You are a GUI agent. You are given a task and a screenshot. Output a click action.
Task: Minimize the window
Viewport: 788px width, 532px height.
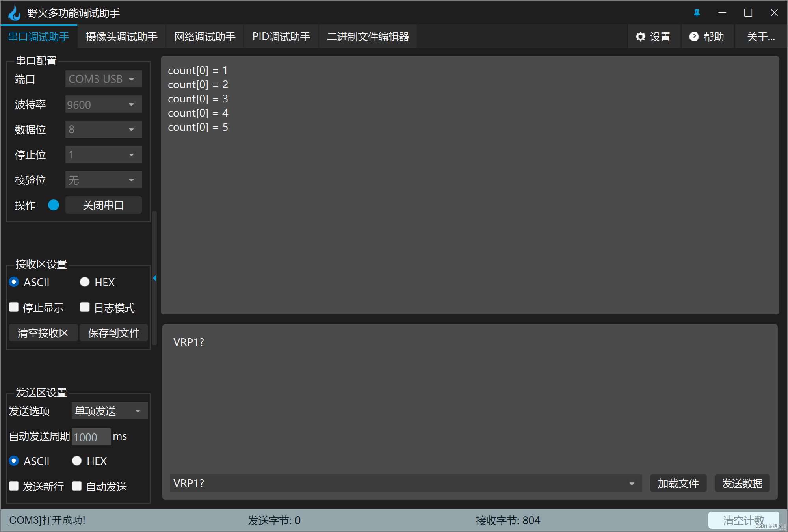(722, 13)
